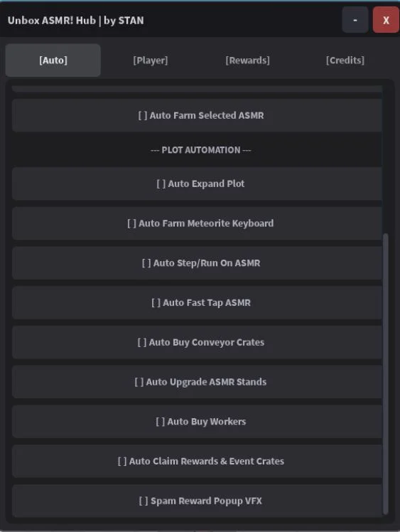
Task: Enable Auto Step/Run On ASMR
Action: coord(197,263)
